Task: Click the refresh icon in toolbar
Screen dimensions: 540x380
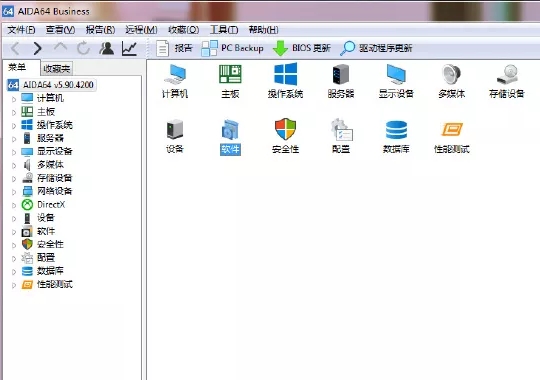Action: [x=83, y=48]
